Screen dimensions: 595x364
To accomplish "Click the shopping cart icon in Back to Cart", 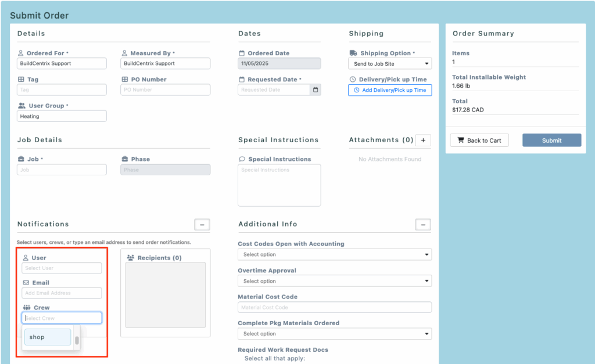I will click(461, 140).
